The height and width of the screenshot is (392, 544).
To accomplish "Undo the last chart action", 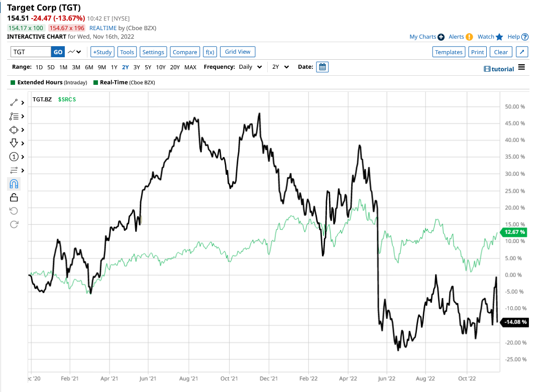I will click(x=14, y=211).
